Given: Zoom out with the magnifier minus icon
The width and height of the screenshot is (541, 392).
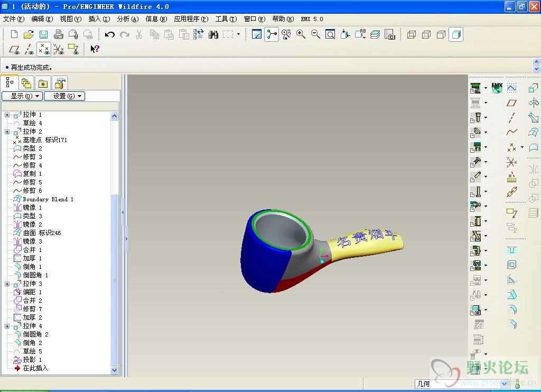Looking at the screenshot, I should pyautogui.click(x=315, y=34).
